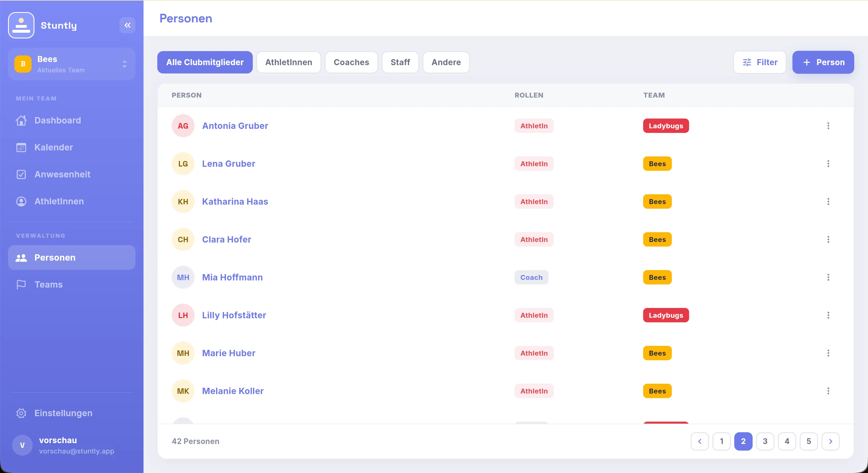Viewport: 868px width, 473px height.
Task: Open Kalender from the sidebar
Action: pyautogui.click(x=72, y=147)
